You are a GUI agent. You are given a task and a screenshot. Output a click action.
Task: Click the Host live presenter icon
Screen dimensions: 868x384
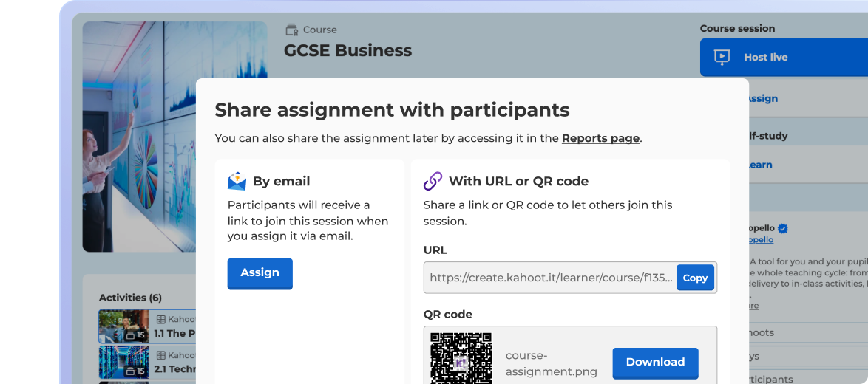pos(722,57)
